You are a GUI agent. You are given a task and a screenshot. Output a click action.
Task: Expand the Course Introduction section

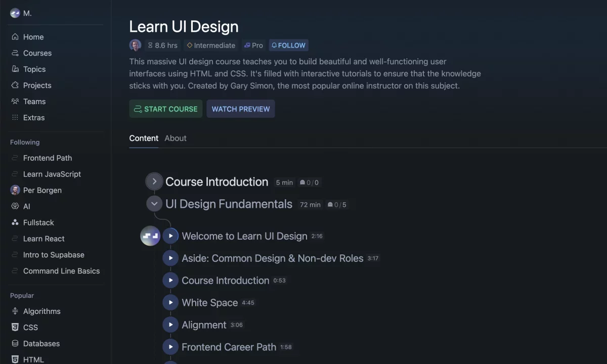point(154,181)
